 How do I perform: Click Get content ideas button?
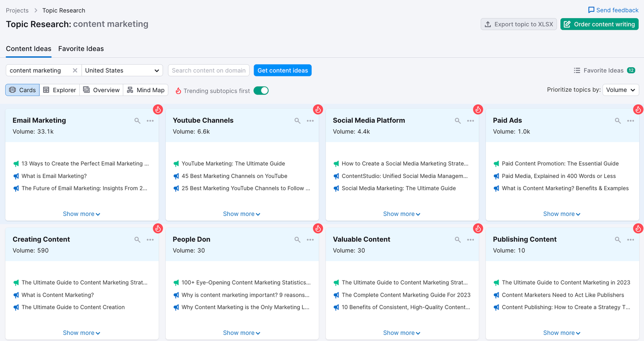pos(283,70)
